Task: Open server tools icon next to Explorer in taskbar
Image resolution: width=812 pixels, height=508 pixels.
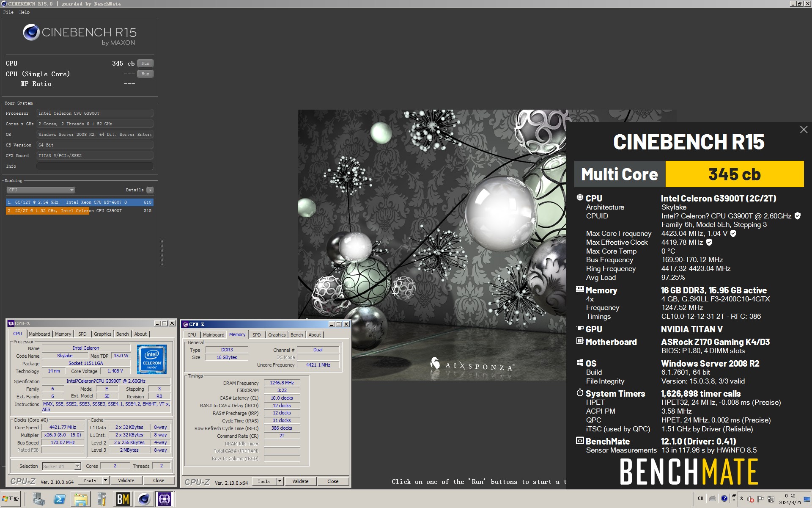Action: click(x=101, y=500)
